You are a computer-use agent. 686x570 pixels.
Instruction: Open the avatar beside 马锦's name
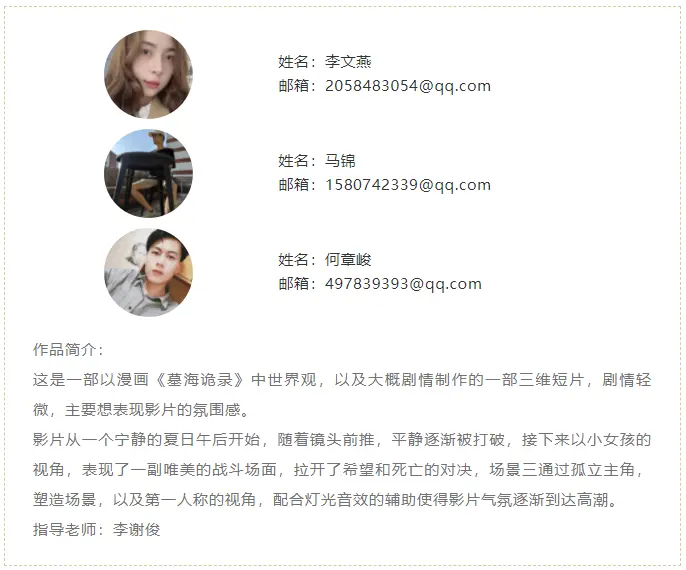148,173
